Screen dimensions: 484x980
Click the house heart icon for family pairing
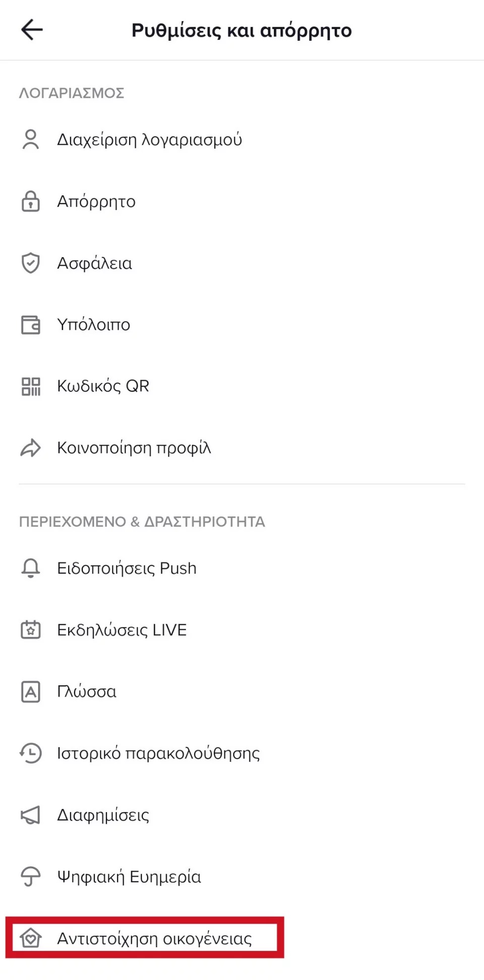[x=31, y=938]
